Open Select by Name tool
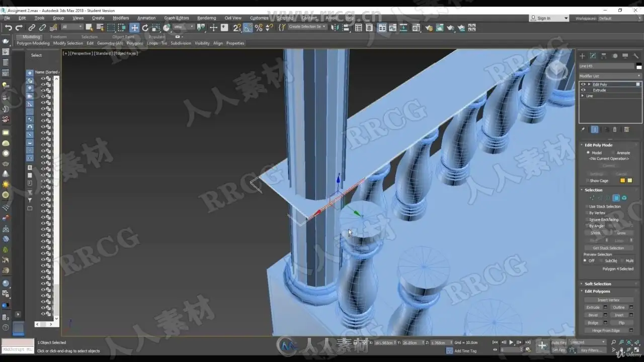This screenshot has height=362, width=644. click(x=100, y=28)
